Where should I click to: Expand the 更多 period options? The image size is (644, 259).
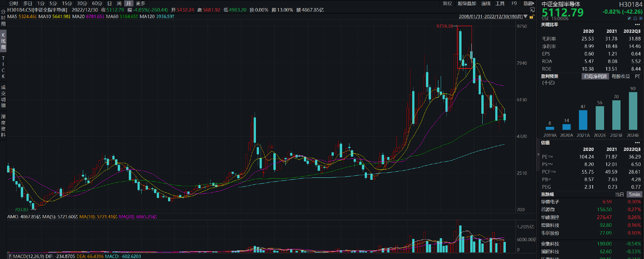point(140,3)
